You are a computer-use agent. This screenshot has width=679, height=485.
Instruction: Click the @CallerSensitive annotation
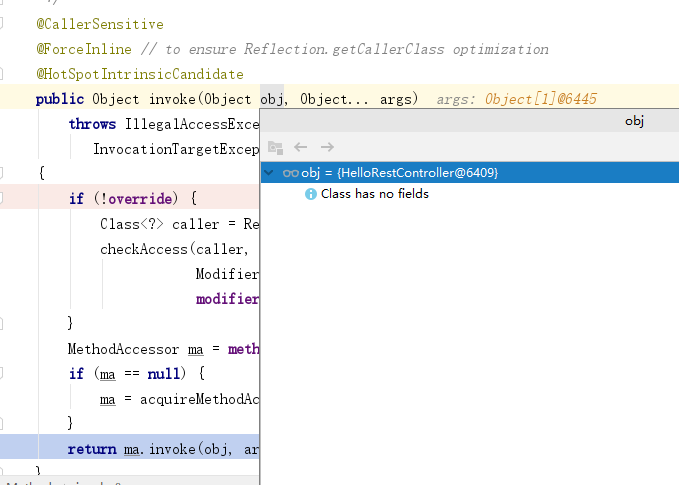coord(100,24)
